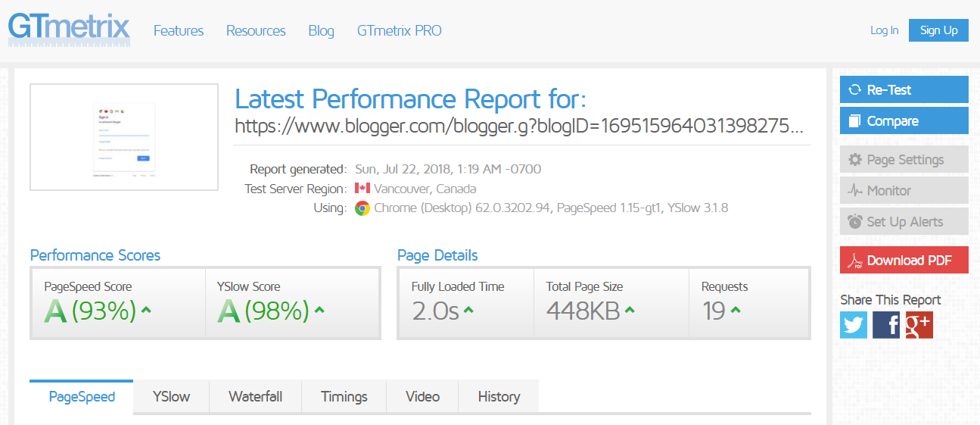Screen dimensions: 980x425
Task: Click Latest Performance Report heading
Action: 411,99
